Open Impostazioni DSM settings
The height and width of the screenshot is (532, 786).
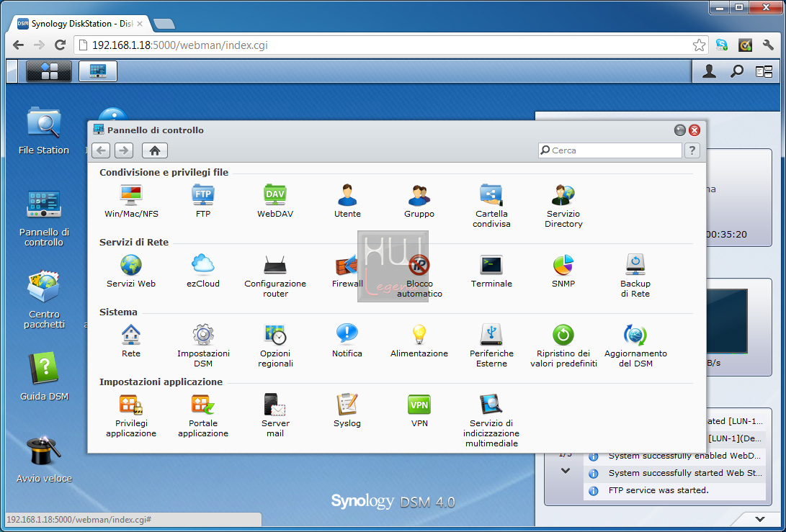[203, 346]
